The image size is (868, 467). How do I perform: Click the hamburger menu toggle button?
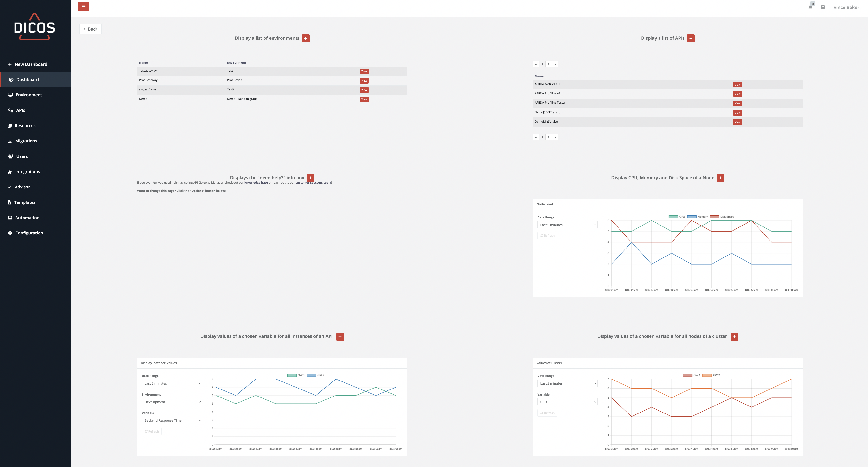pos(83,6)
